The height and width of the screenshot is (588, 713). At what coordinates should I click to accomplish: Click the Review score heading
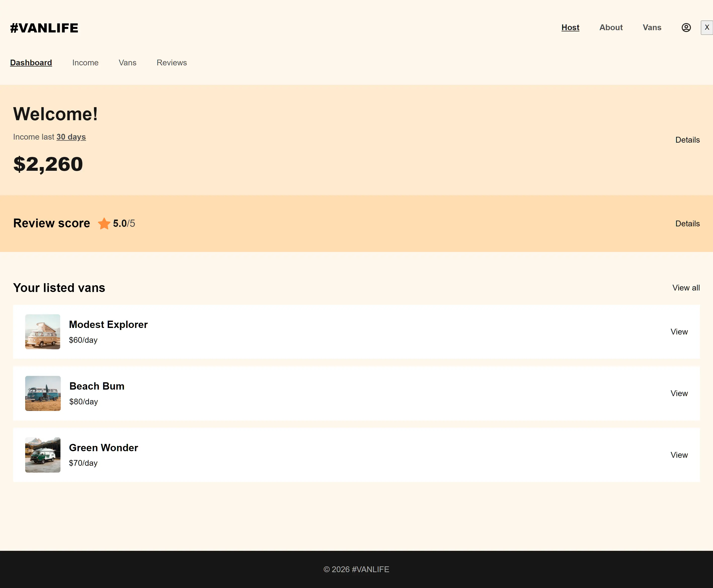pyautogui.click(x=52, y=224)
